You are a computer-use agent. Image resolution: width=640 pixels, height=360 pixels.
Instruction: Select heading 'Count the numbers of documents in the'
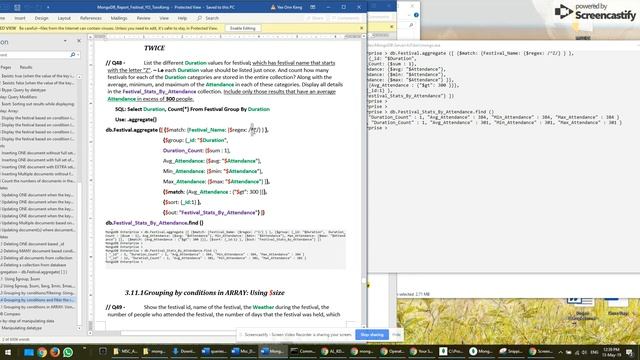38,181
